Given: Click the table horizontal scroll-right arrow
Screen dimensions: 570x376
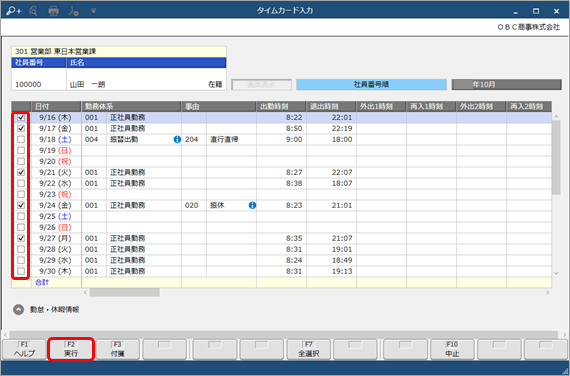Looking at the screenshot, I should [547, 292].
